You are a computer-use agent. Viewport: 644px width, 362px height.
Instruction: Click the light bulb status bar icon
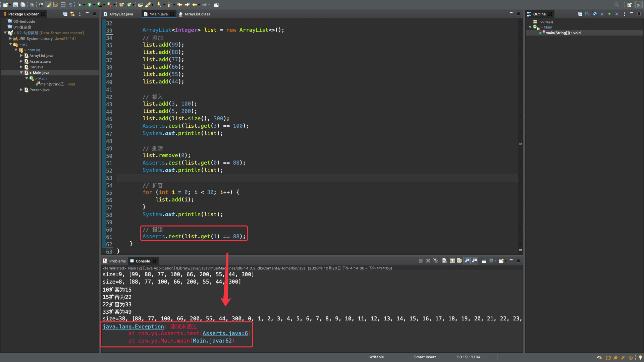pos(640,357)
